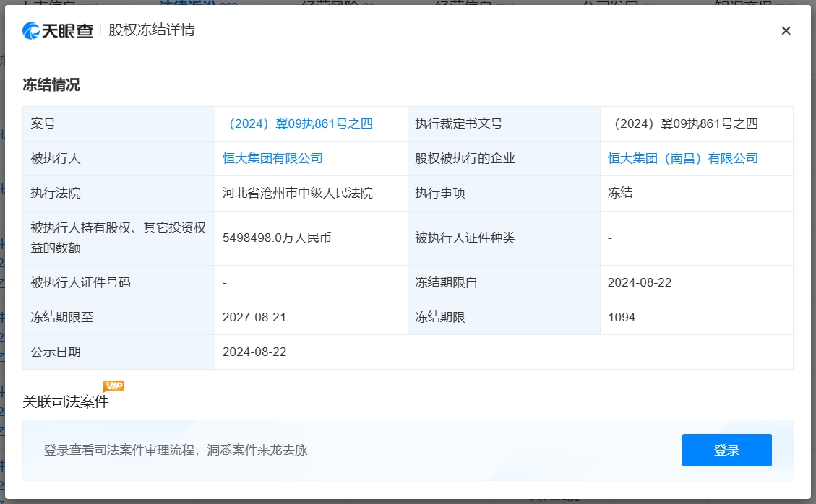Viewport: 816px width, 504px height.
Task: Select the non-link 执行裁定书文号 value text
Action: (x=683, y=123)
